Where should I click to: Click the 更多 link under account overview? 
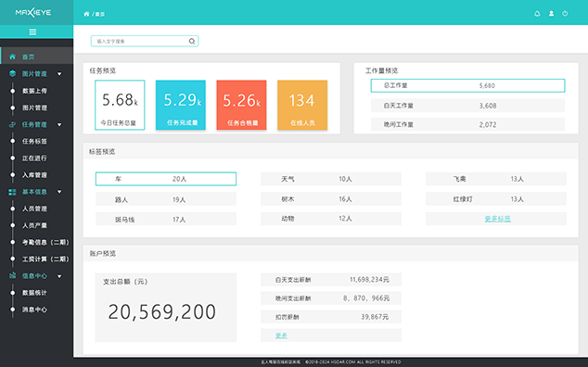pyautogui.click(x=281, y=335)
